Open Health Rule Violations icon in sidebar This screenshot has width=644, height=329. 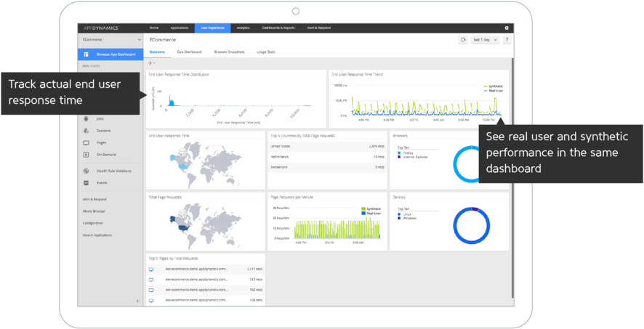[86, 171]
